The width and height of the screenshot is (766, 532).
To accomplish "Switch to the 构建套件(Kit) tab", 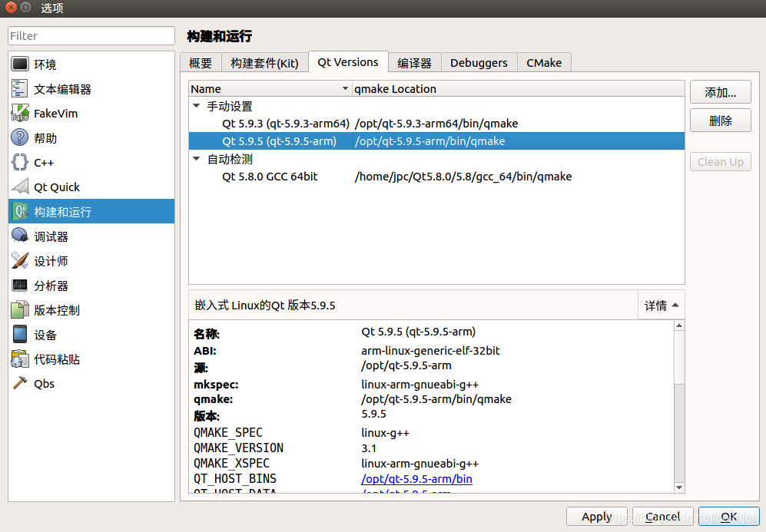I will pyautogui.click(x=265, y=63).
